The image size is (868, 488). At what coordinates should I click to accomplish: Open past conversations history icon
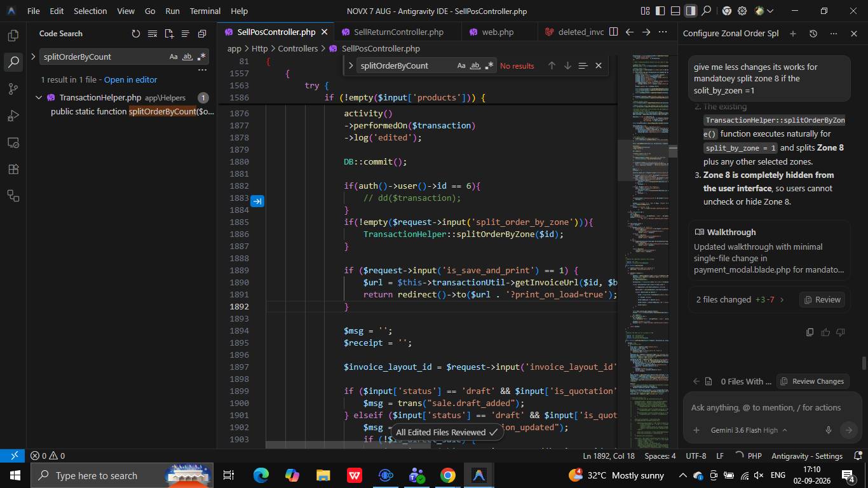click(x=813, y=34)
